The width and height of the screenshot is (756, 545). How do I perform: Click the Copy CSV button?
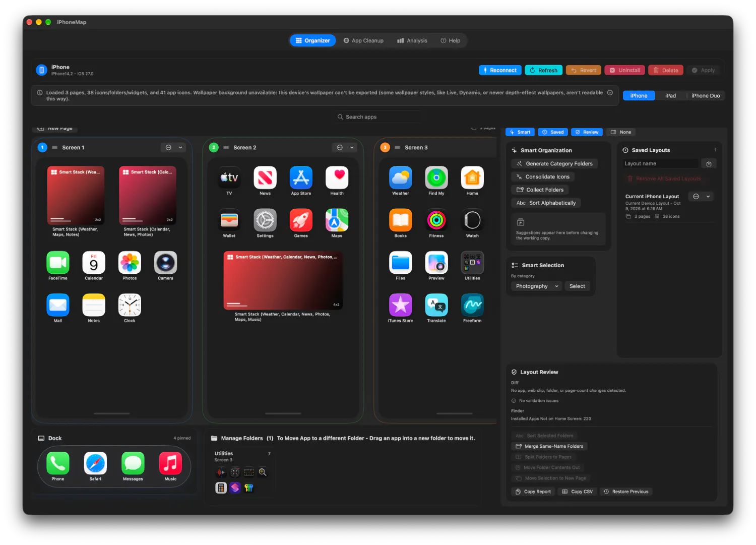point(578,492)
